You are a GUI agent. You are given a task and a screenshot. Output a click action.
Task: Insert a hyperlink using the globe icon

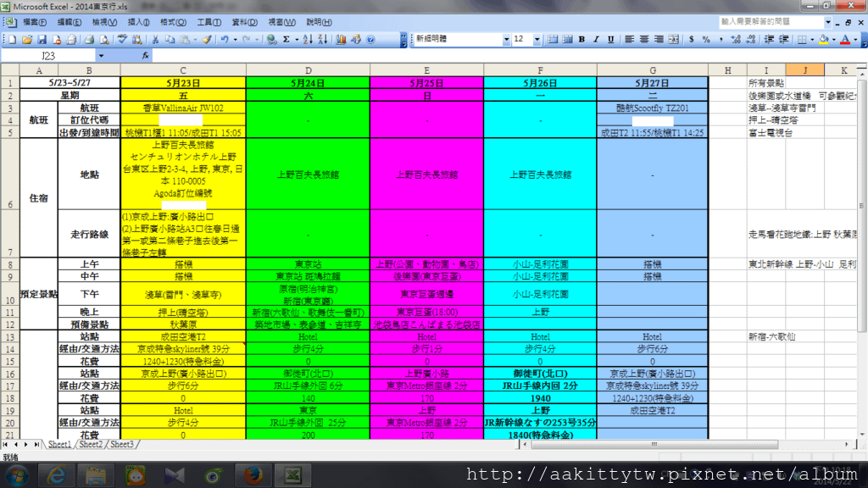[271, 39]
